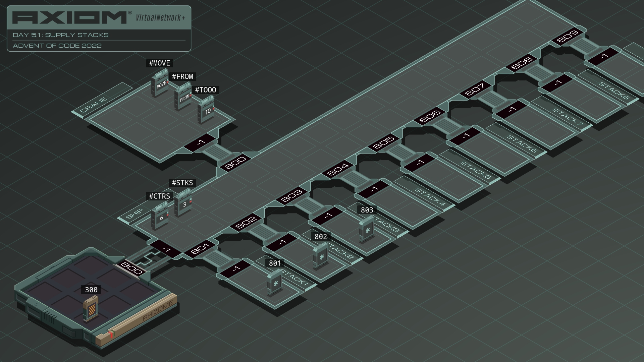The width and height of the screenshot is (644, 362).
Task: Click the AXIOM VirtualNetwork+ title panel
Action: tap(99, 28)
